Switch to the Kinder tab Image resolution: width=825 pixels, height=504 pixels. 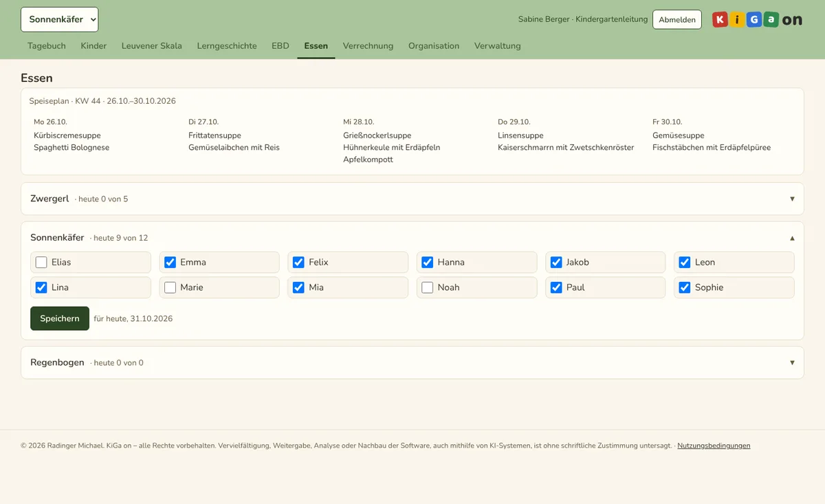click(x=93, y=46)
